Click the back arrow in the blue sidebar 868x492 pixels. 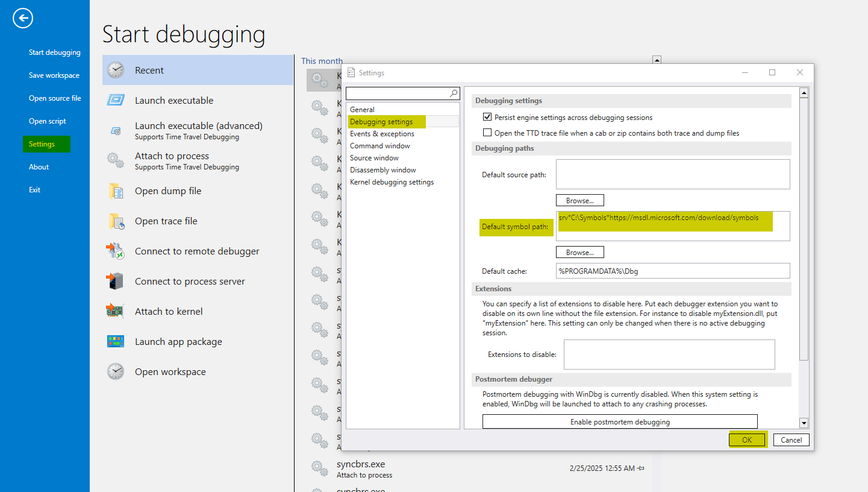23,19
